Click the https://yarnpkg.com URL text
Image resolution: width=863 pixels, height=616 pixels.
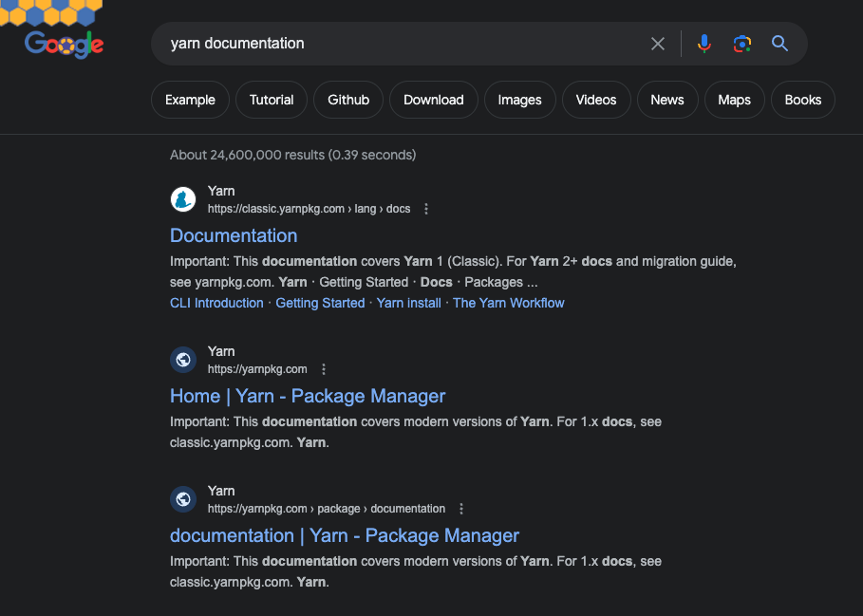pyautogui.click(x=257, y=369)
